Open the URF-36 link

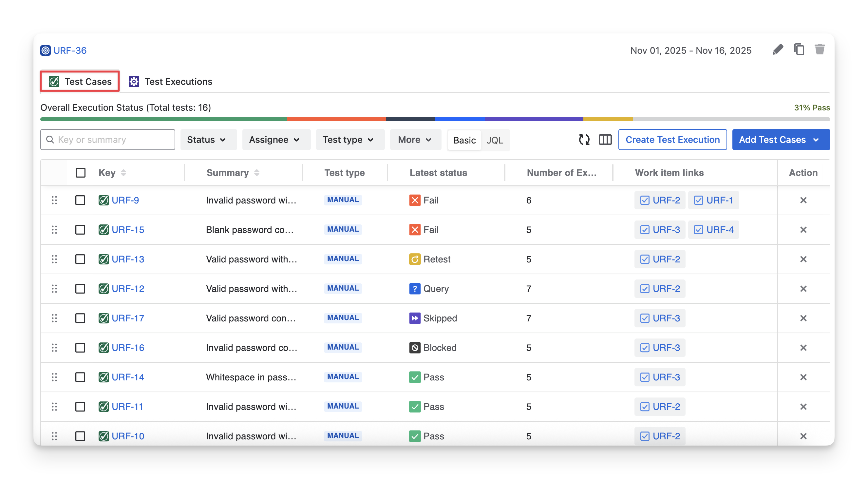click(70, 50)
